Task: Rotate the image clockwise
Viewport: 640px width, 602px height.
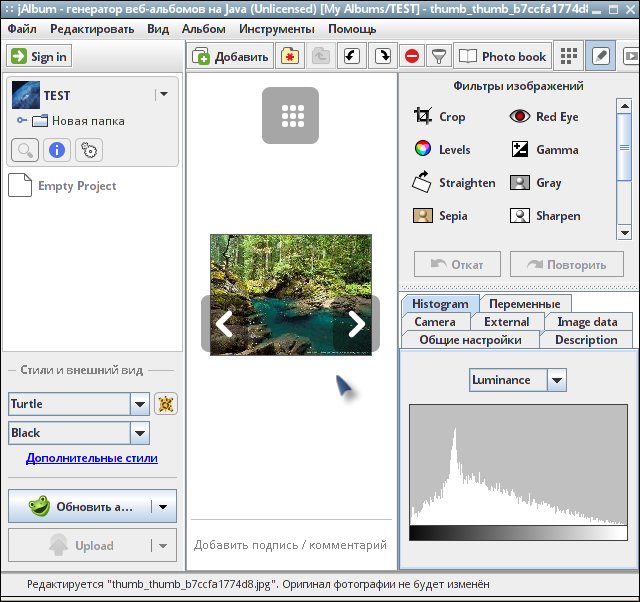Action: [x=382, y=56]
